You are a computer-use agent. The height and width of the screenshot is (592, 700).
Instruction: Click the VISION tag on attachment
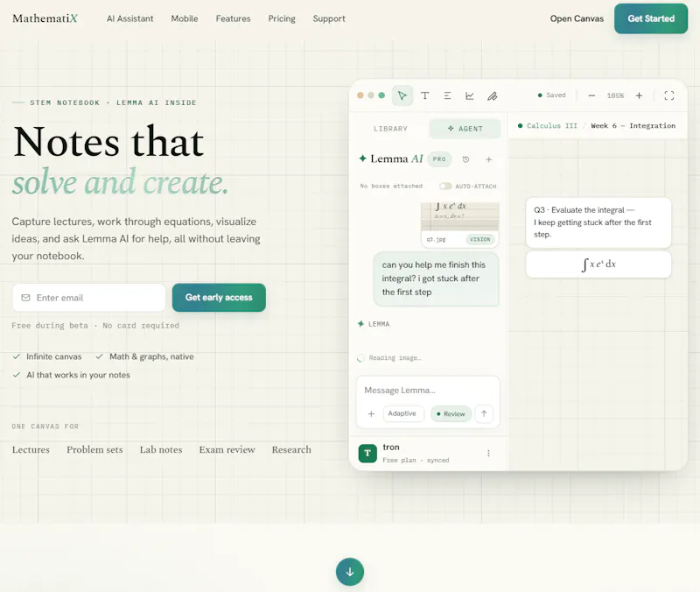click(x=479, y=239)
